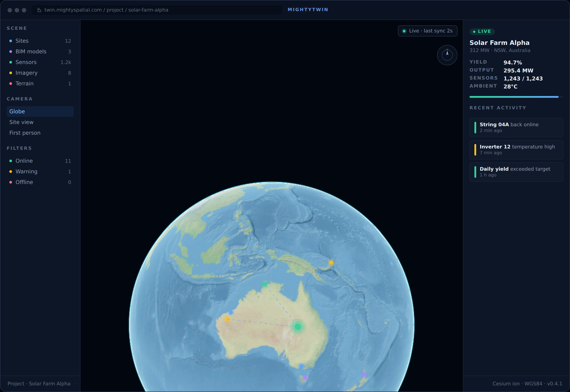570x392 pixels.
Task: Click the 312 MW · NSW, Australia subtitle
Action: tap(500, 50)
